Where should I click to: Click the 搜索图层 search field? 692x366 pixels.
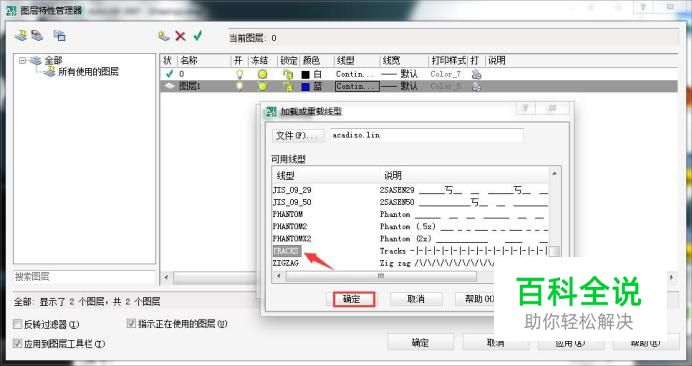click(x=84, y=277)
